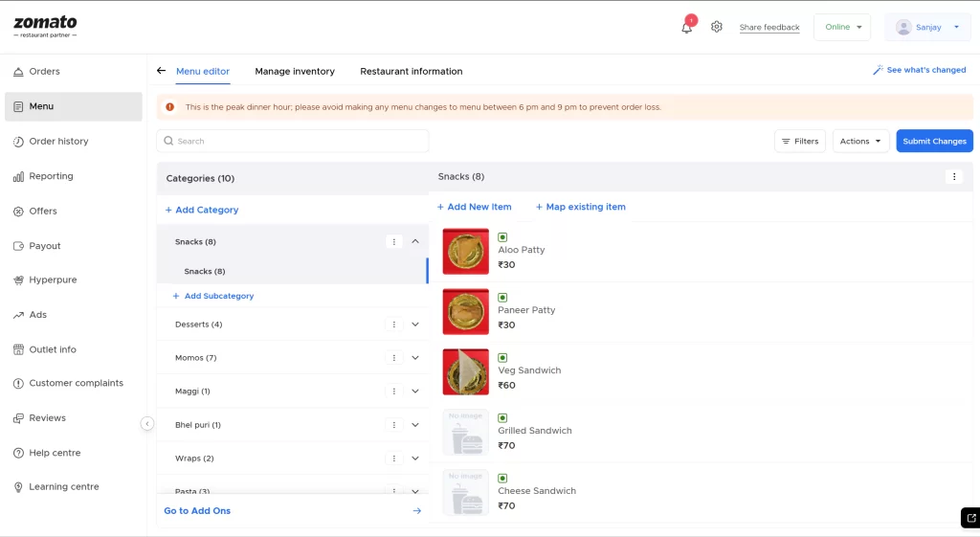
Task: Collapse the sidebar using the arrow handle
Action: [147, 424]
